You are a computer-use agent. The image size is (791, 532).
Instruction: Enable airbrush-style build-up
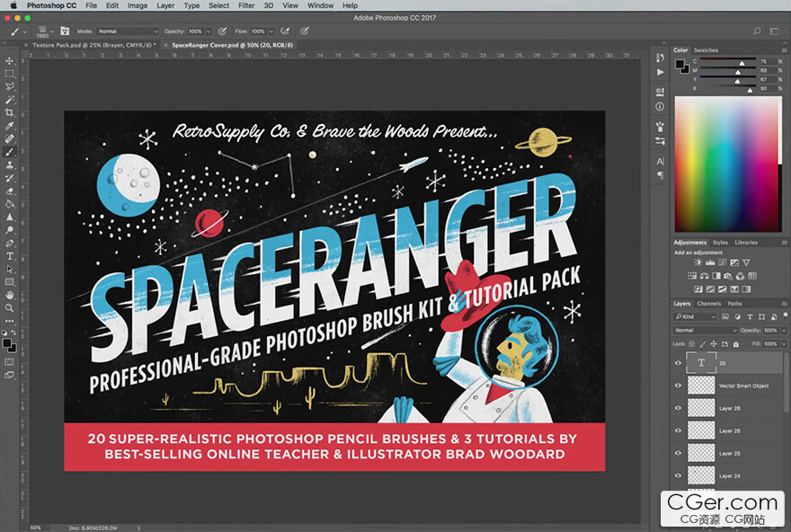coord(285,31)
